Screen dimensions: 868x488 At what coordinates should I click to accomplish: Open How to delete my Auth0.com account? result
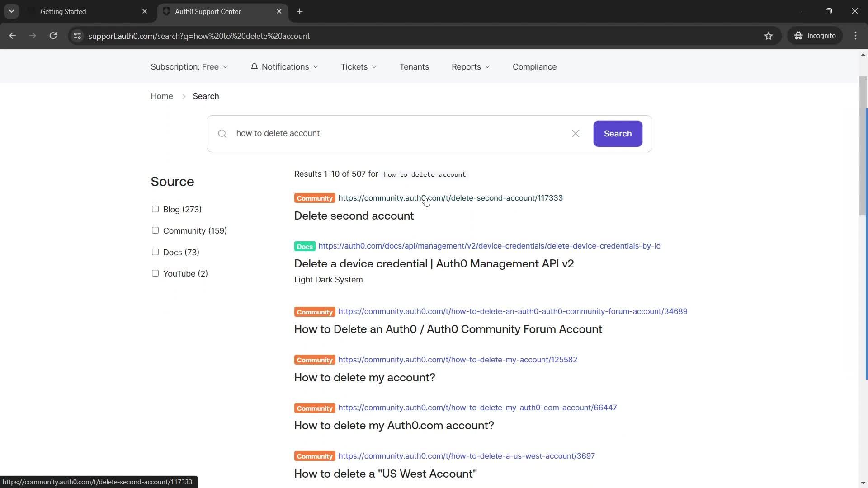pos(394,425)
